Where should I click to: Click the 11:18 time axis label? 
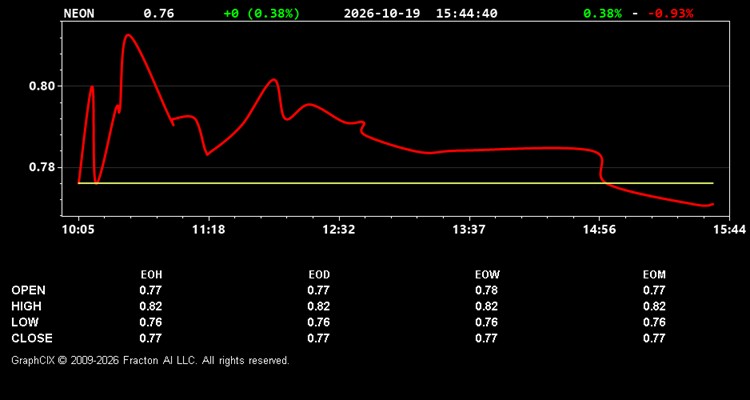click(209, 230)
